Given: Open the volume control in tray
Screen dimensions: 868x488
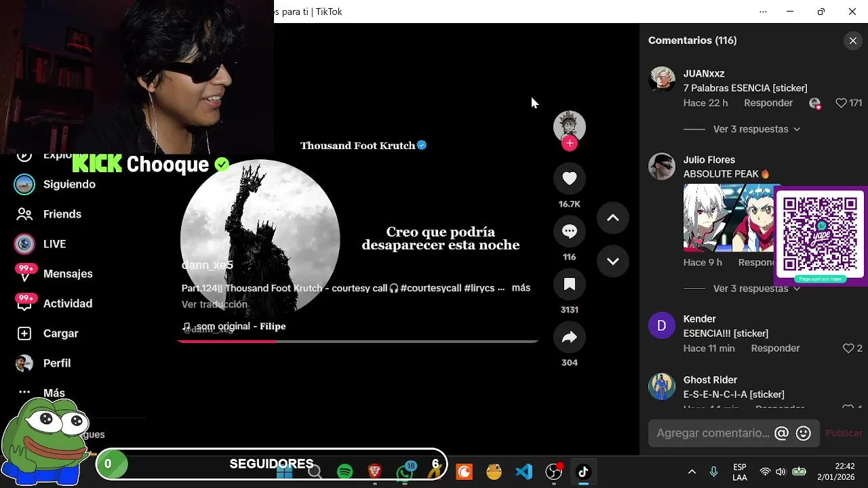Looking at the screenshot, I should [x=781, y=472].
